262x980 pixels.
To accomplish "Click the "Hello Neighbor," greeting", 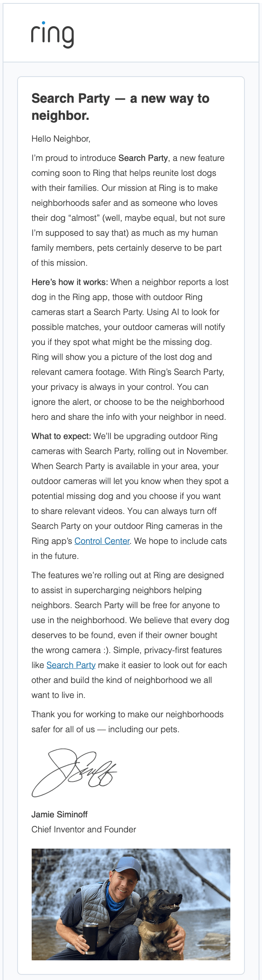I will point(61,139).
